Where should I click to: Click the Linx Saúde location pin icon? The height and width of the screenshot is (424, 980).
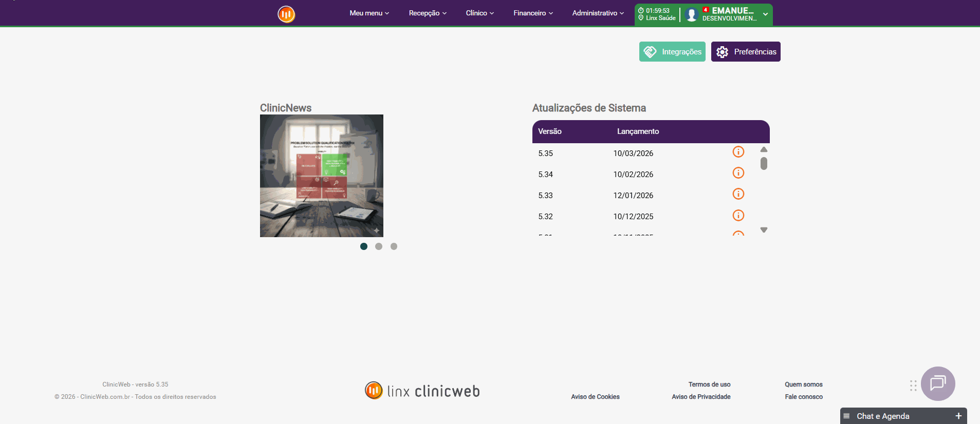pyautogui.click(x=641, y=18)
